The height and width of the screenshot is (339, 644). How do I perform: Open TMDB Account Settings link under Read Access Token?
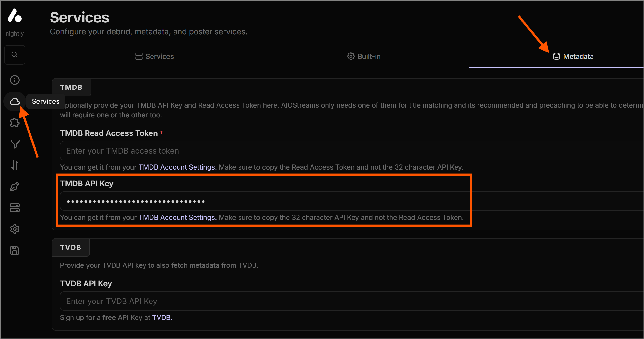tap(178, 167)
